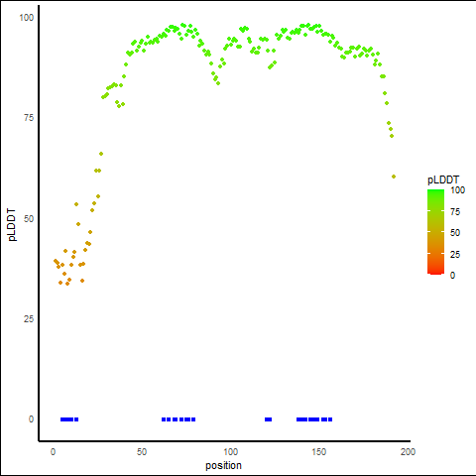Click the pLDDT color gradient legend bar
Screen dimensions: 476x476
[x=435, y=232]
